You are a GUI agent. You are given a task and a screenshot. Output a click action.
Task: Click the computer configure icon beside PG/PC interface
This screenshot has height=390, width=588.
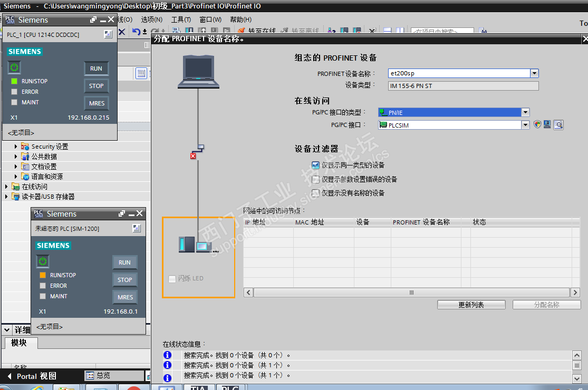[547, 124]
